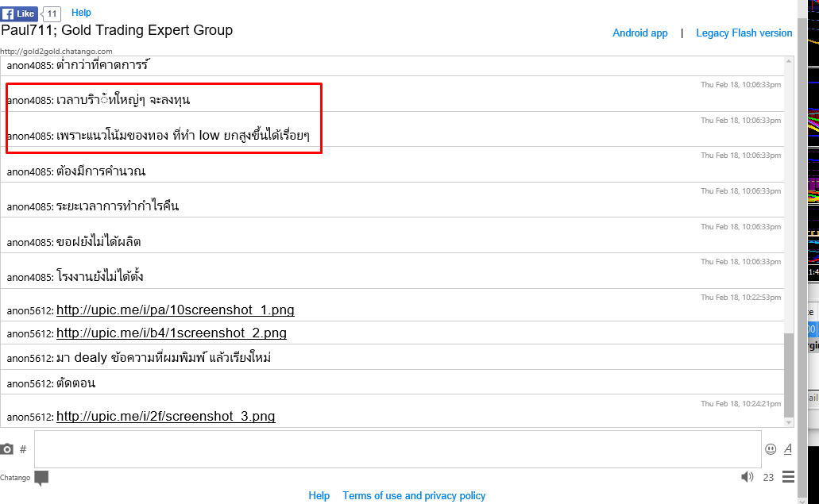Open the 1screenshot_2.png link
The height and width of the screenshot is (504, 819).
click(x=172, y=333)
